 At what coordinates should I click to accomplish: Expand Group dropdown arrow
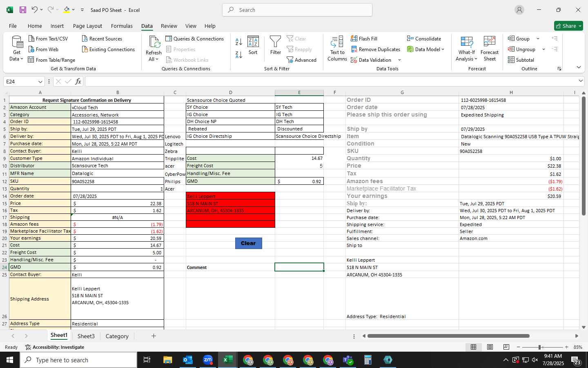(538, 39)
